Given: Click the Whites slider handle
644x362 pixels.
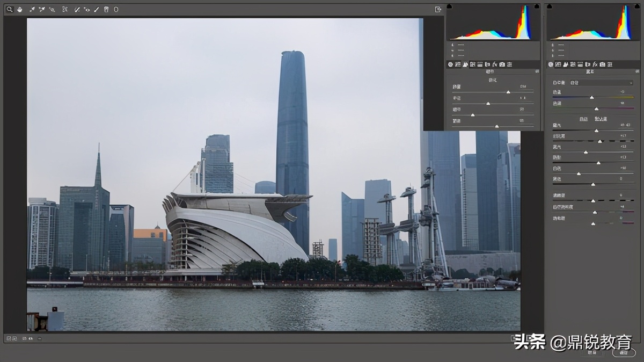Looking at the screenshot, I should (579, 173).
